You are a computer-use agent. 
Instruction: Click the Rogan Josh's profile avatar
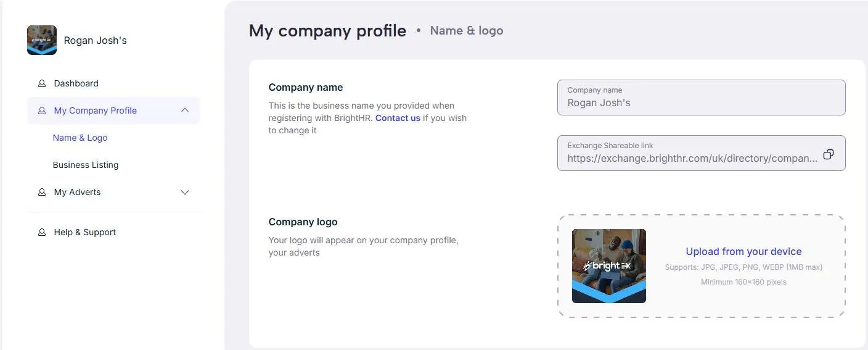click(x=42, y=40)
